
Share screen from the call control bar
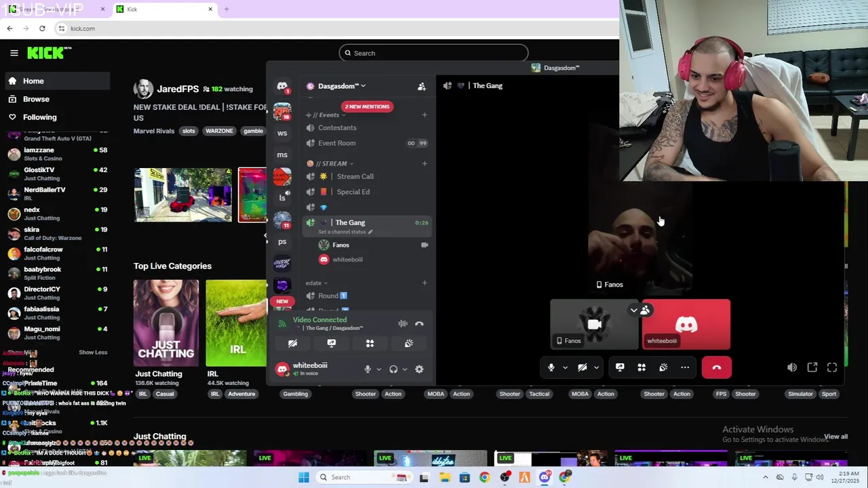[x=620, y=367]
